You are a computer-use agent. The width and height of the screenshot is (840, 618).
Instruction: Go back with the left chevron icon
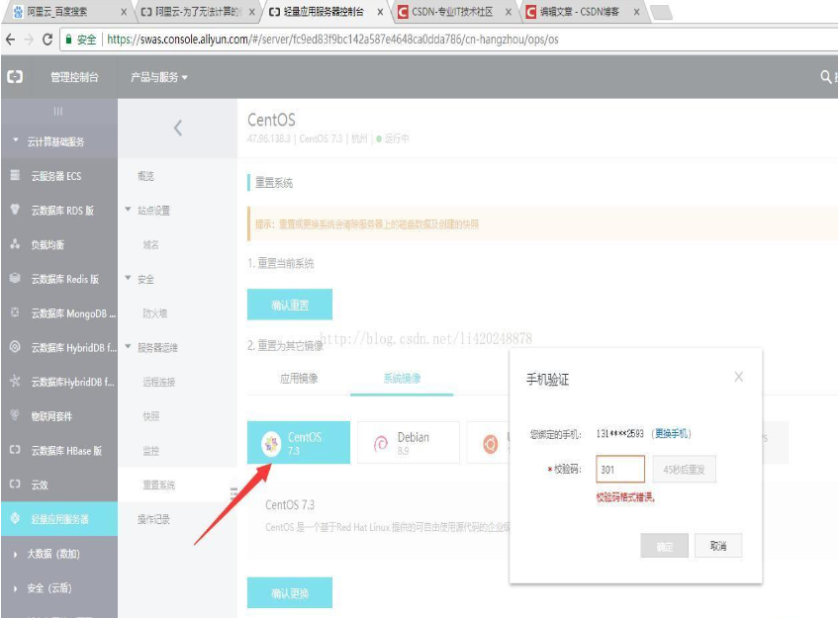click(178, 128)
